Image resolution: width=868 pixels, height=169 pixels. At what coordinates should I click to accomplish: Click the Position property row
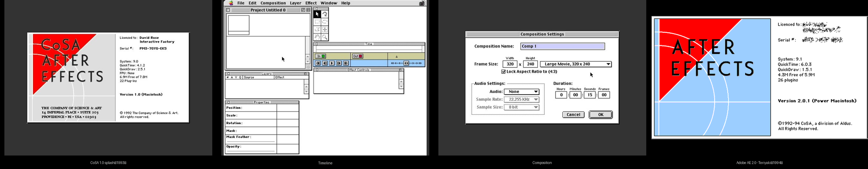(x=262, y=108)
